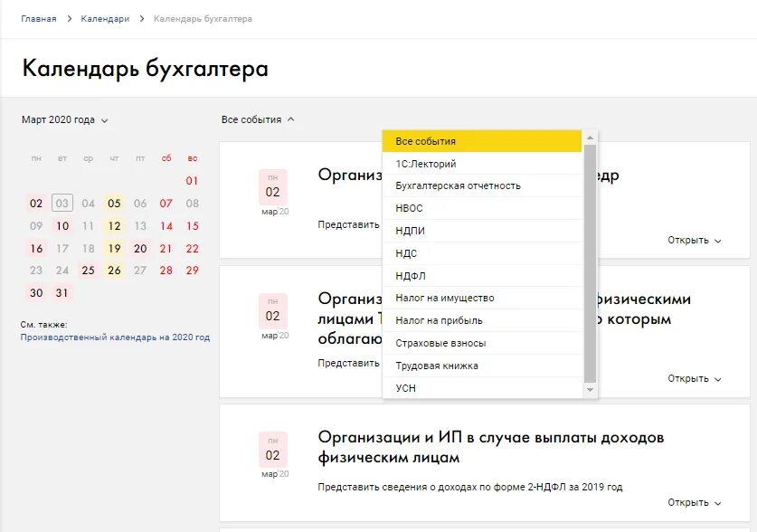This screenshot has height=532, width=757.
Task: Choose March 31 on the mini calendar
Action: [61, 293]
